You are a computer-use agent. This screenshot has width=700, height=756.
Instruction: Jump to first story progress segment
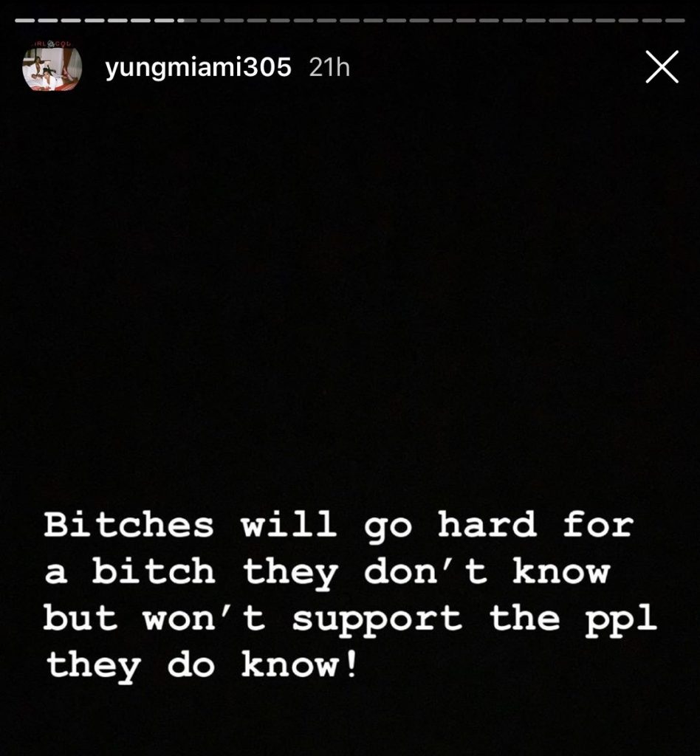(24, 21)
